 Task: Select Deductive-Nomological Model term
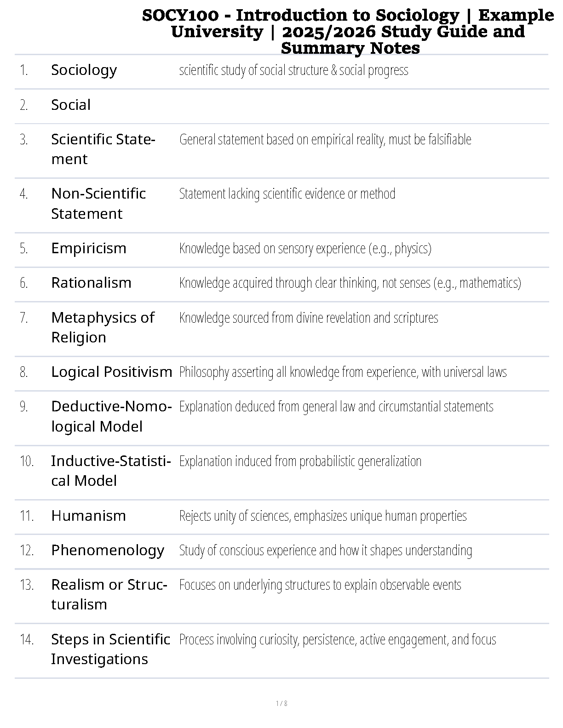tap(111, 416)
